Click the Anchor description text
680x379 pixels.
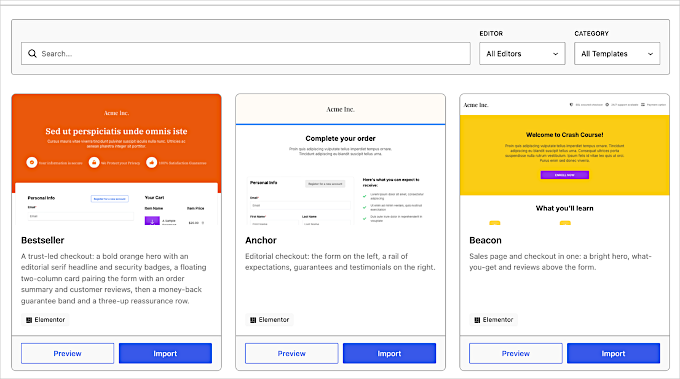(340, 262)
